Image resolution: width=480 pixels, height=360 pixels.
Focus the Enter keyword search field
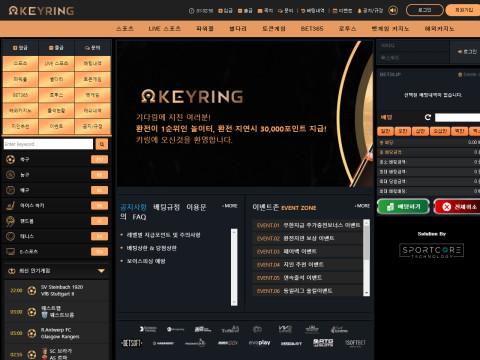tap(48, 144)
